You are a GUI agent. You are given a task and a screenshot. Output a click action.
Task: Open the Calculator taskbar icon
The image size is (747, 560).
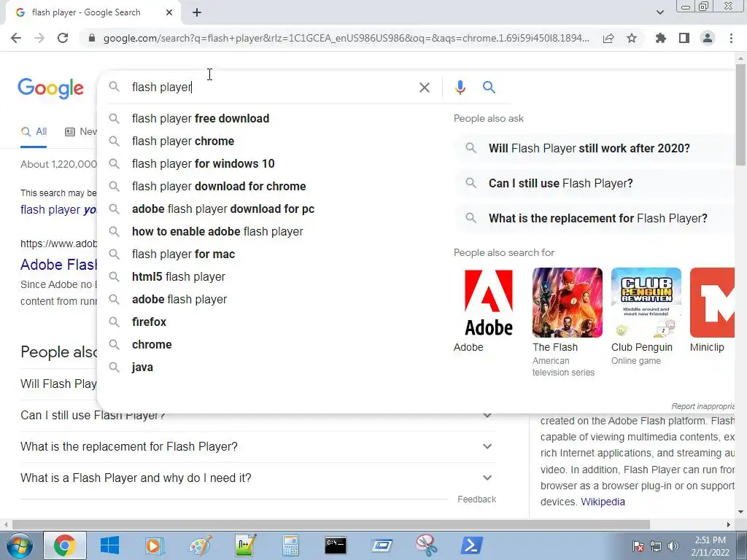pyautogui.click(x=290, y=545)
